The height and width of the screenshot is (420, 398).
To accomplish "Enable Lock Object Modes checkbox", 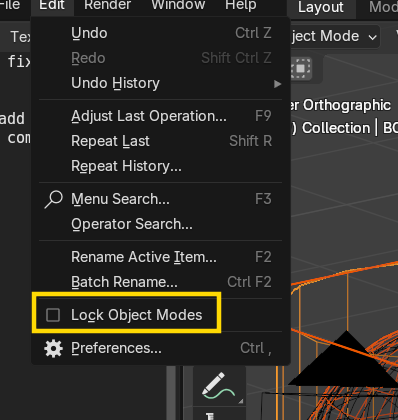I will pos(53,315).
